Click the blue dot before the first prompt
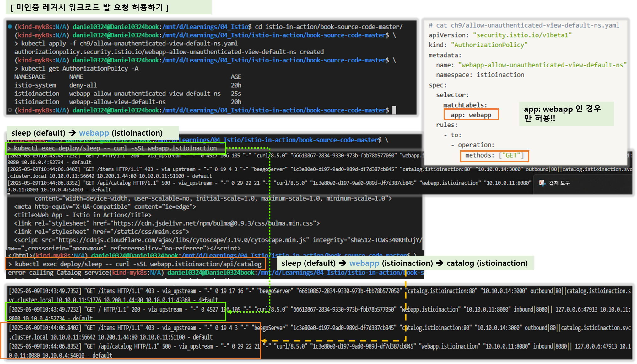 [x=10, y=27]
